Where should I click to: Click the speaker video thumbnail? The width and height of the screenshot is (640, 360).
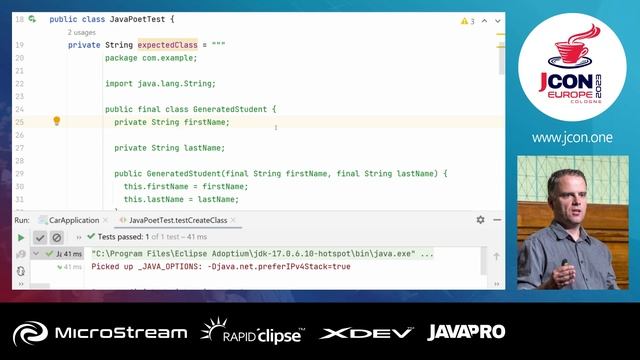(x=573, y=222)
